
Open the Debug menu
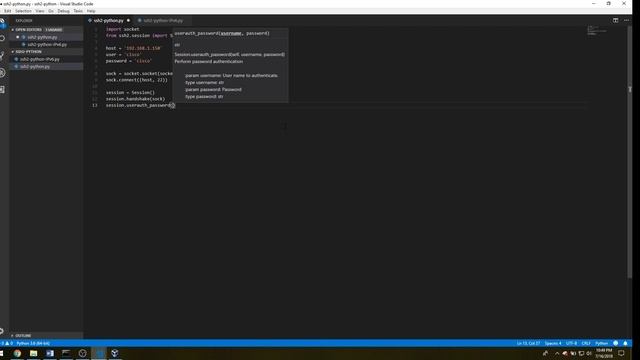coord(63,11)
